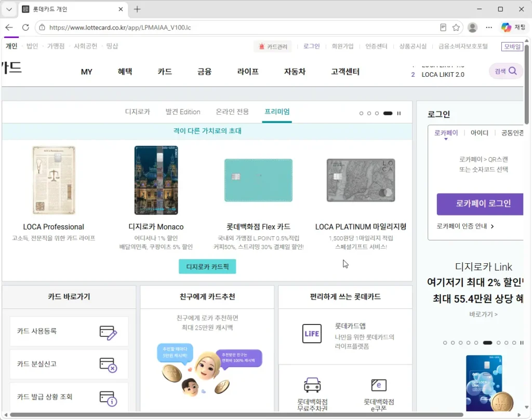Click 로카페이 로그인 button
532x420 pixels.
click(480, 204)
